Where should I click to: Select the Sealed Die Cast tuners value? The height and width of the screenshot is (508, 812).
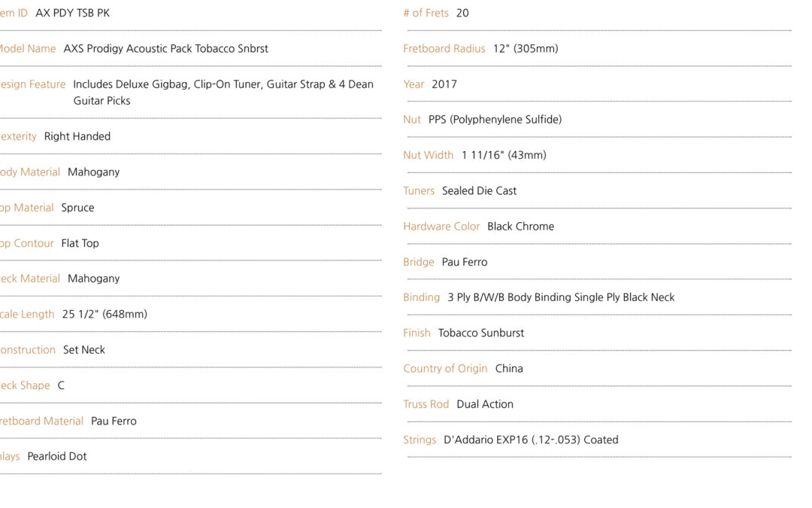(x=479, y=190)
